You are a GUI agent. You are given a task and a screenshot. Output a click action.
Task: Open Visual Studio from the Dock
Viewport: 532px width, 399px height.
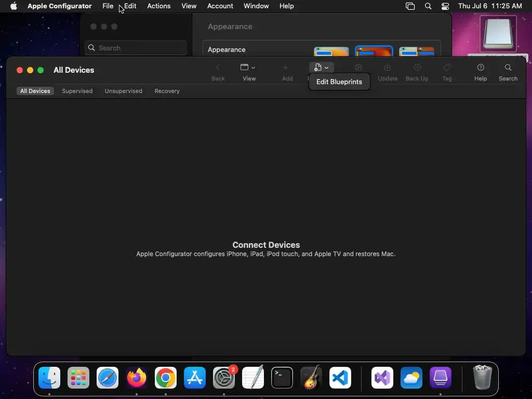[382, 378]
